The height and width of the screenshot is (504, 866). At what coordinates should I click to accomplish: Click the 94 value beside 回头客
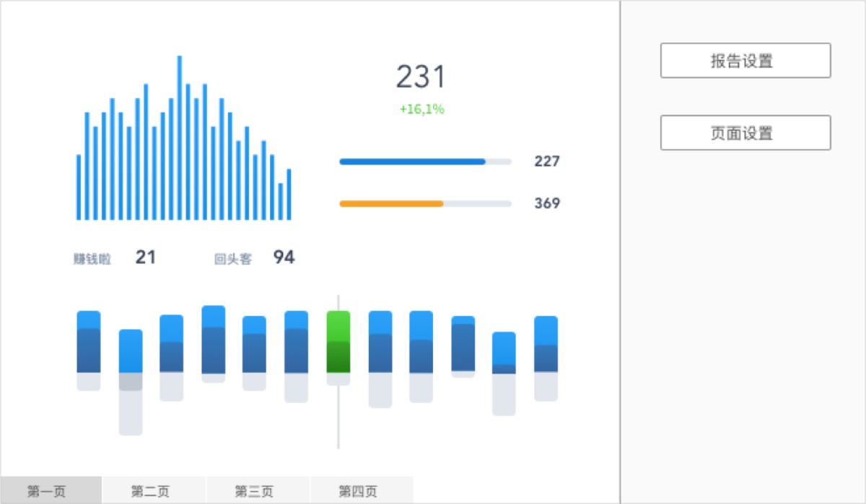284,257
